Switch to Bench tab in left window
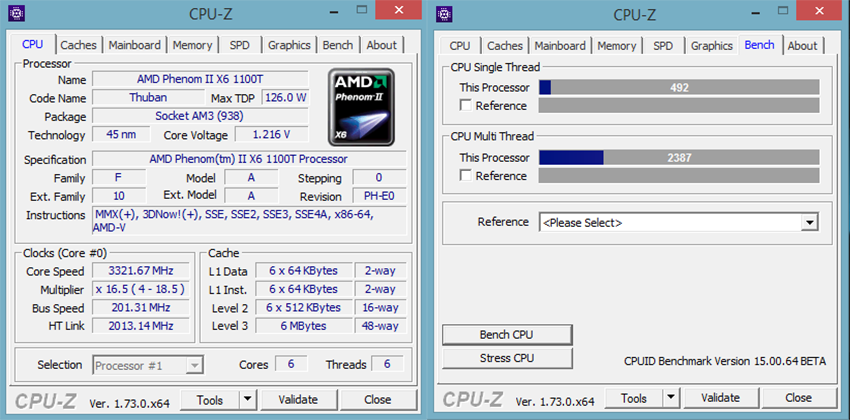 pos(338,45)
